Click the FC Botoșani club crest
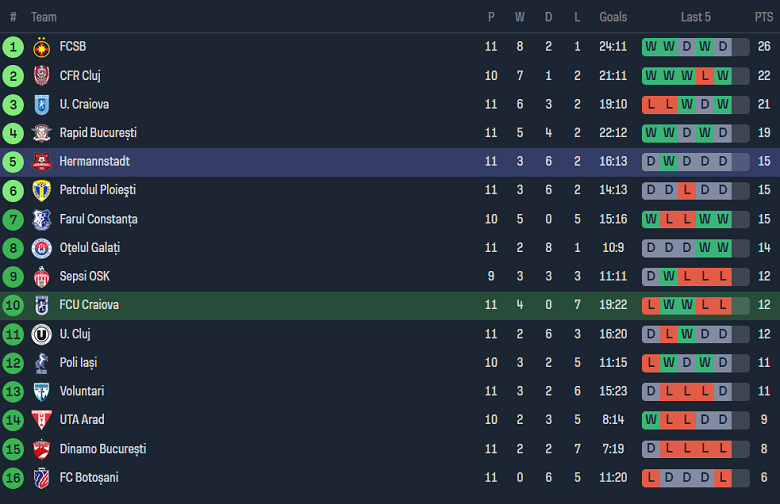This screenshot has height=504, width=780. point(42,478)
